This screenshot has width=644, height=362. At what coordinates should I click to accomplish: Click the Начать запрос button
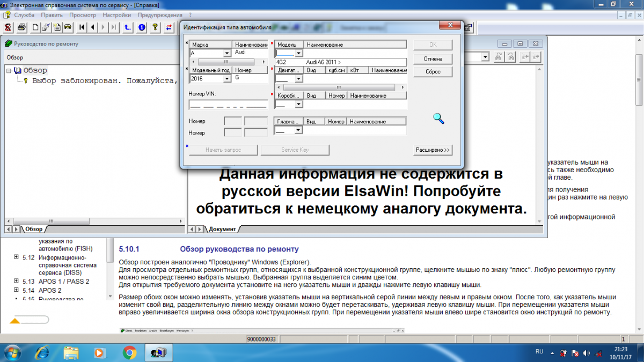[223, 150]
